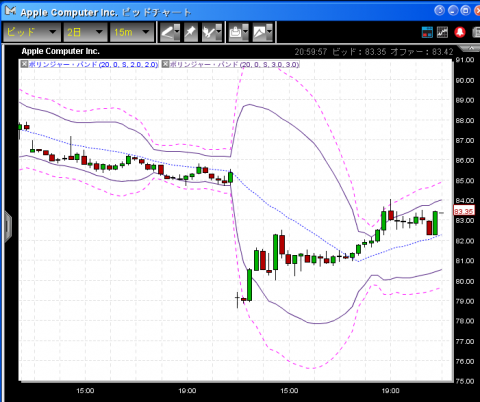Image resolution: width=480 pixels, height=402 pixels.
Task: Open the calendar window icon
Action: point(427,32)
